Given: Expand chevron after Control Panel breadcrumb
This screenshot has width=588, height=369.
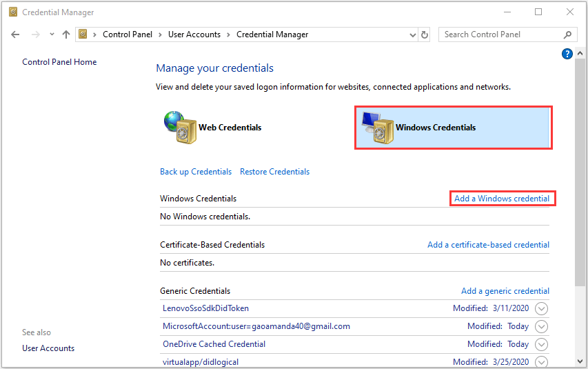Looking at the screenshot, I should click(x=160, y=35).
